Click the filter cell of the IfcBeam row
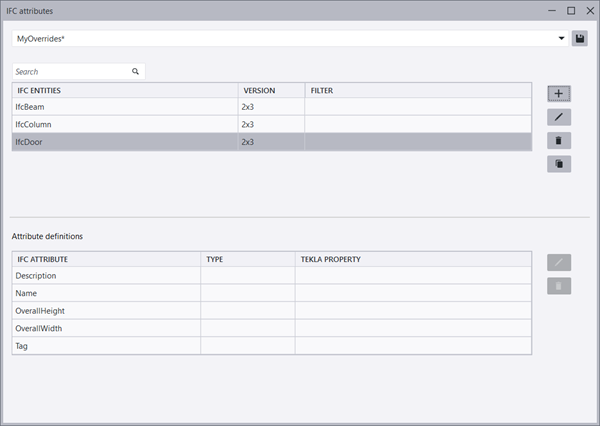The image size is (600, 427). 418,107
